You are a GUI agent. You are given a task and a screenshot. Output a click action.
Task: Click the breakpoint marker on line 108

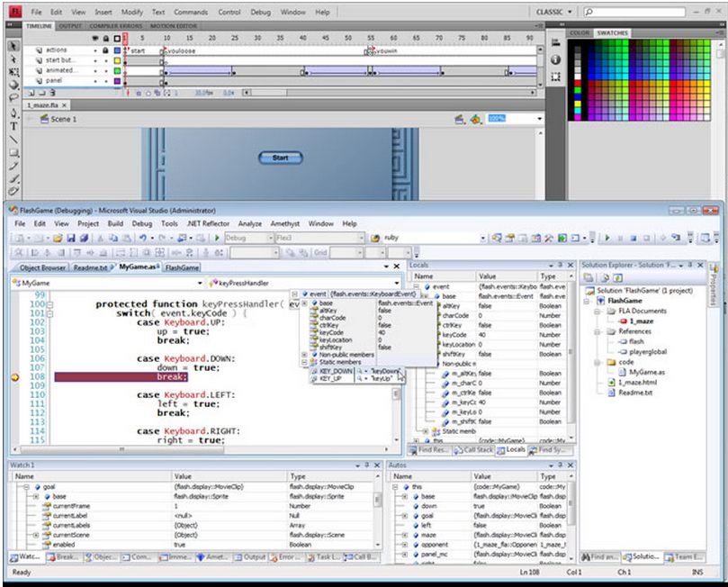[15, 377]
